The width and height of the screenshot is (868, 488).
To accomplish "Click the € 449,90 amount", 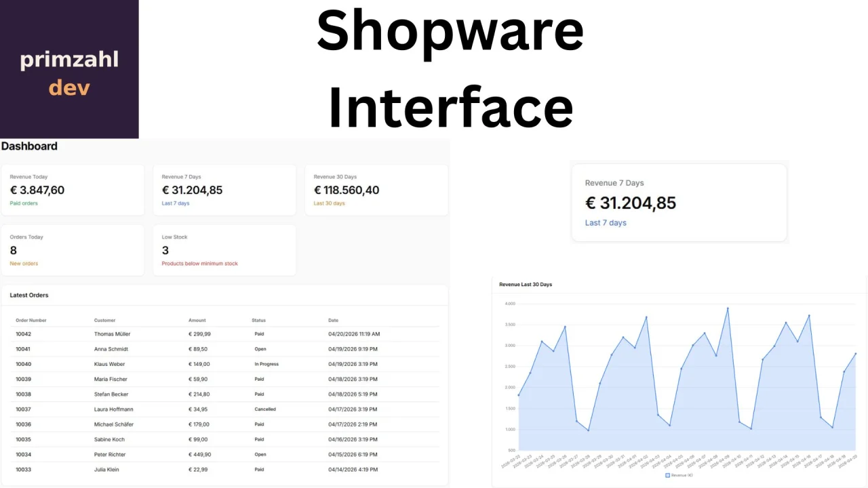I will pos(199,455).
